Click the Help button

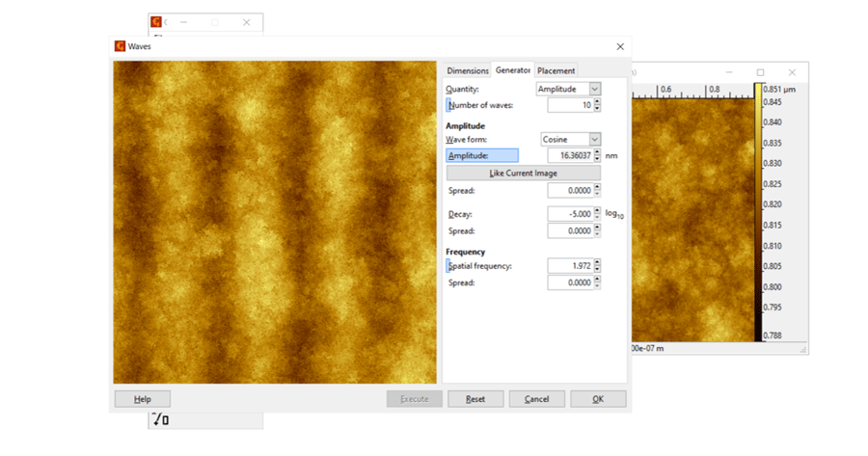(x=143, y=399)
